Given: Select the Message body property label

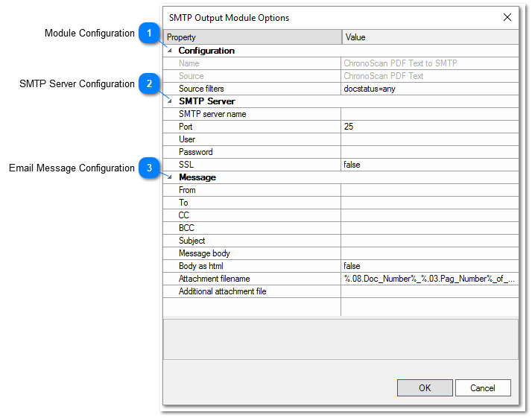Looking at the screenshot, I should click(205, 253).
